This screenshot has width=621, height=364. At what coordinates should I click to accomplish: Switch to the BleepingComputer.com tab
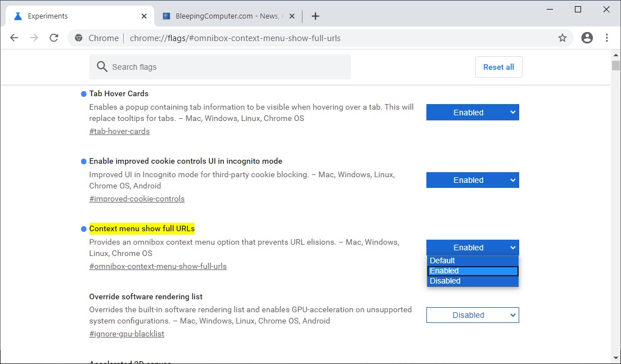(x=225, y=16)
